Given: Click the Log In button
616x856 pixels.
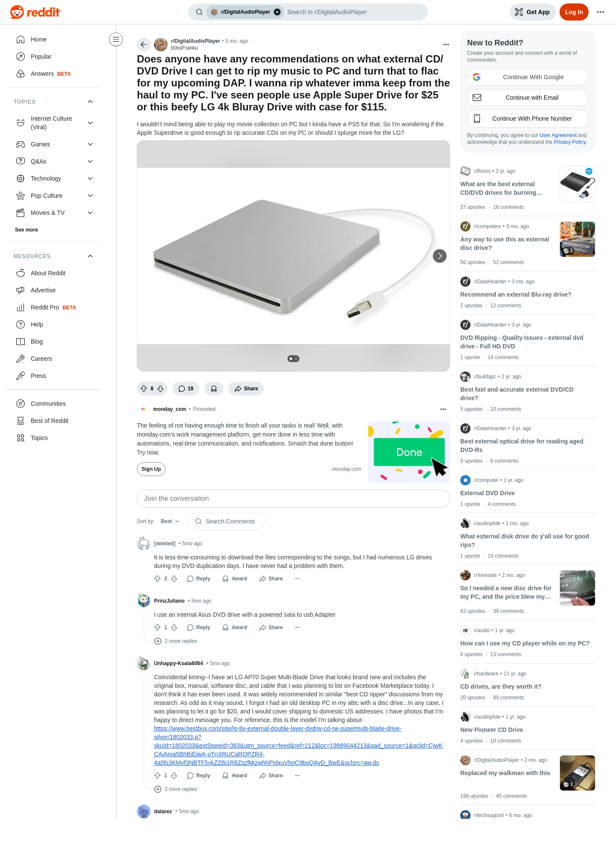Looking at the screenshot, I should pos(574,12).
